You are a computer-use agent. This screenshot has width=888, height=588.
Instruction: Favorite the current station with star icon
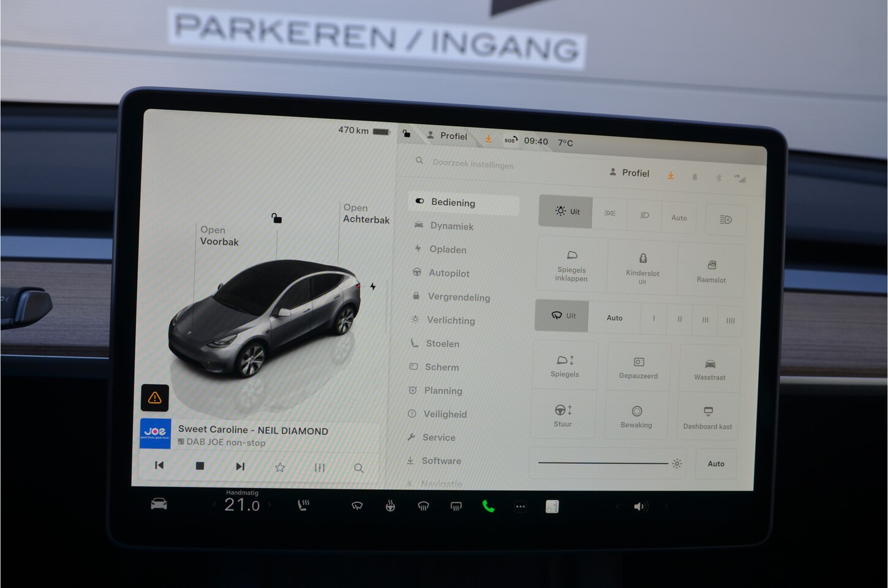280,467
